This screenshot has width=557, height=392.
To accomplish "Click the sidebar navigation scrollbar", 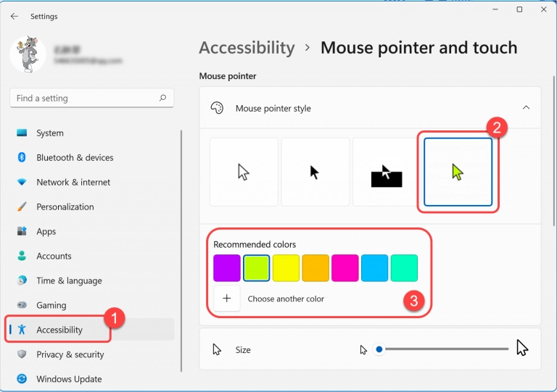I will click(181, 251).
